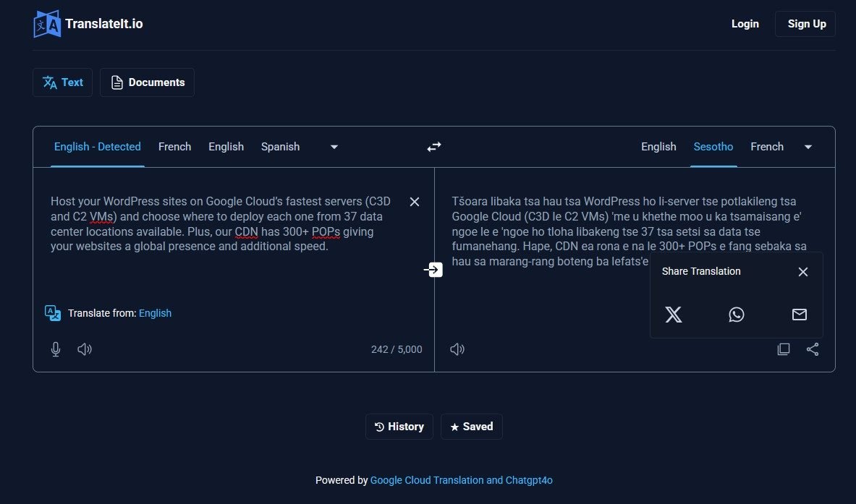Screen dimensions: 856x504
Task: Share translation on X
Action: tap(673, 314)
